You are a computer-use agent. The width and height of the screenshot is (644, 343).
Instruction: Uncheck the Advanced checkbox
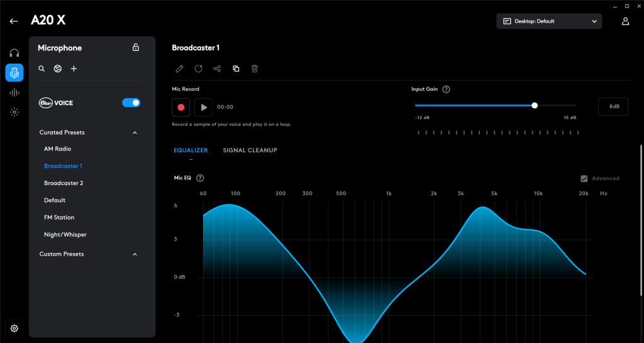click(x=584, y=179)
